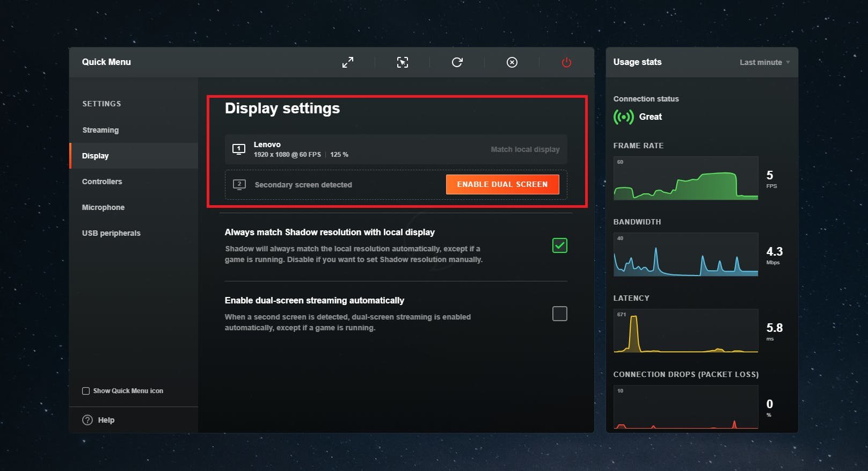Uncheck Always match Shadow resolution checkbox
Image resolution: width=868 pixels, height=471 pixels.
[x=560, y=245]
